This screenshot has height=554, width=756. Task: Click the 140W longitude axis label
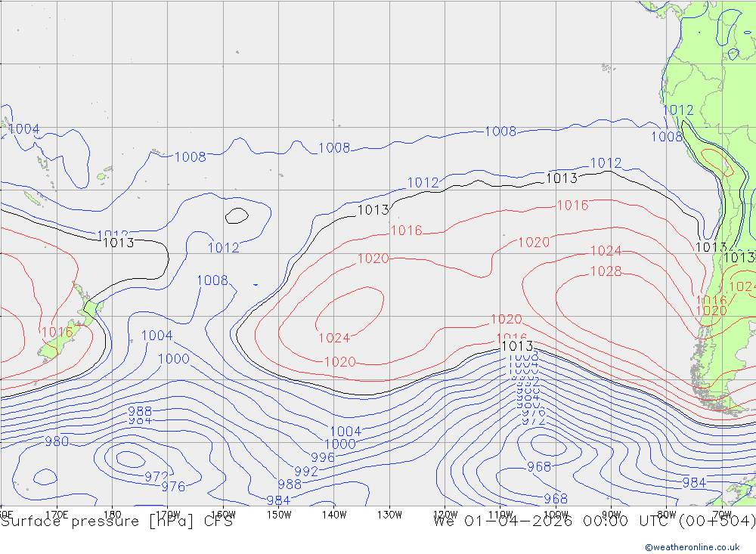(x=334, y=515)
